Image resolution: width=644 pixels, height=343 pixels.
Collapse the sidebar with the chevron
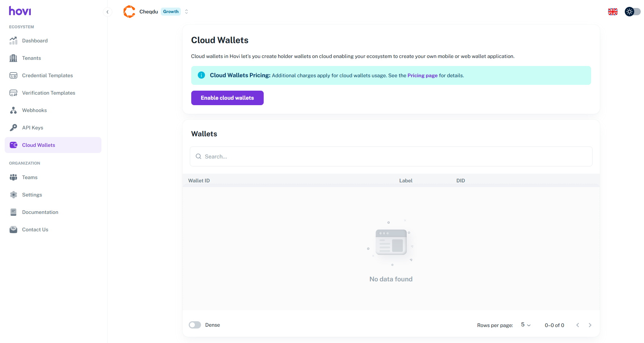click(108, 12)
